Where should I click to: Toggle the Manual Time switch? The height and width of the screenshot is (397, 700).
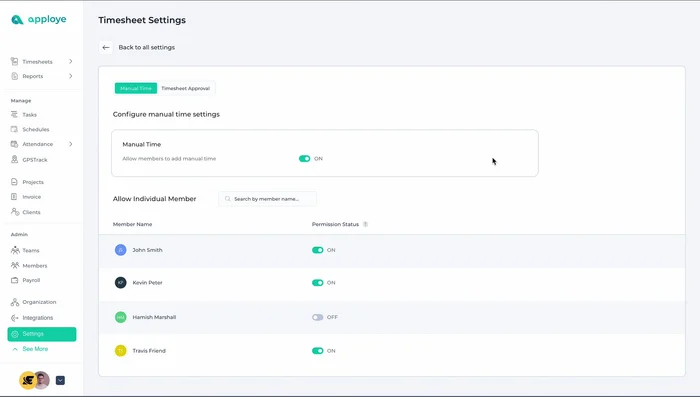pyautogui.click(x=304, y=159)
